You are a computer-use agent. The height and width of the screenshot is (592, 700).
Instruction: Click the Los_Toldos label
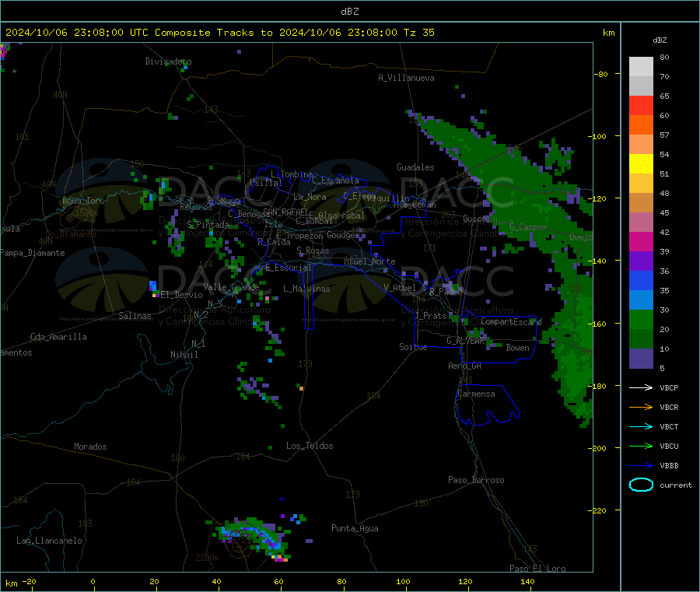[x=310, y=446]
